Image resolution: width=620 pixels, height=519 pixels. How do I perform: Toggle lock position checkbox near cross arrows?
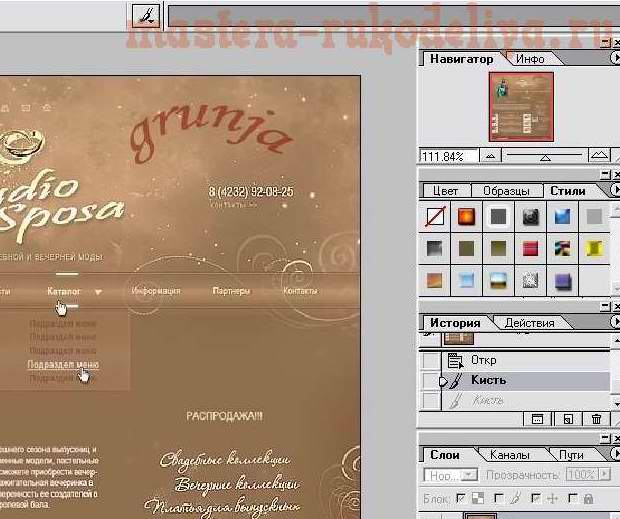click(x=536, y=498)
